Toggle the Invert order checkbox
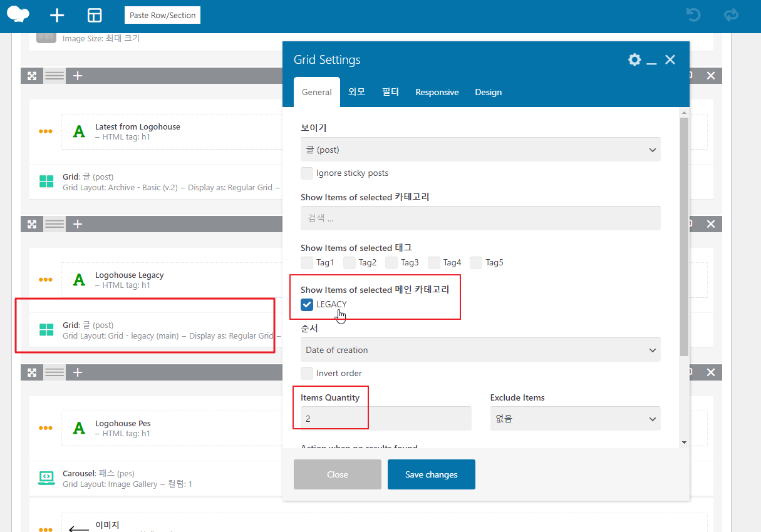This screenshot has width=761, height=532. click(x=307, y=373)
